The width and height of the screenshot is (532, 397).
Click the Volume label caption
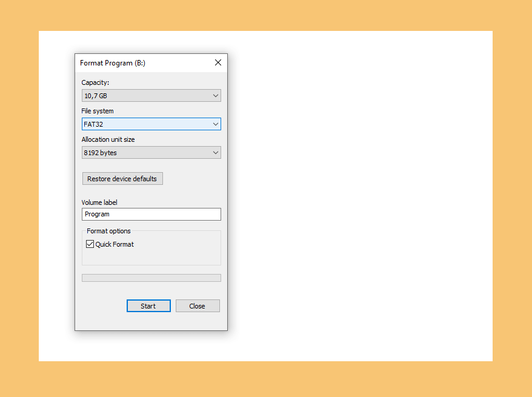(99, 202)
